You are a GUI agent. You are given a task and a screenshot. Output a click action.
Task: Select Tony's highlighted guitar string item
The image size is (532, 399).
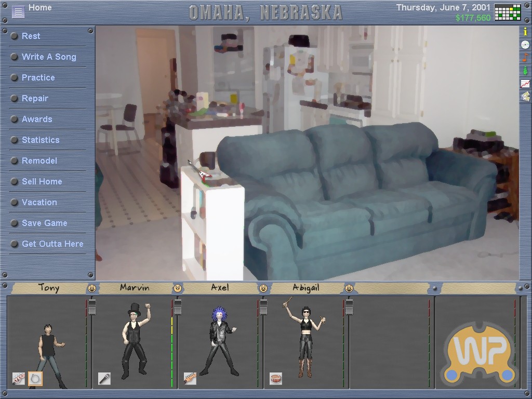pyautogui.click(x=35, y=379)
